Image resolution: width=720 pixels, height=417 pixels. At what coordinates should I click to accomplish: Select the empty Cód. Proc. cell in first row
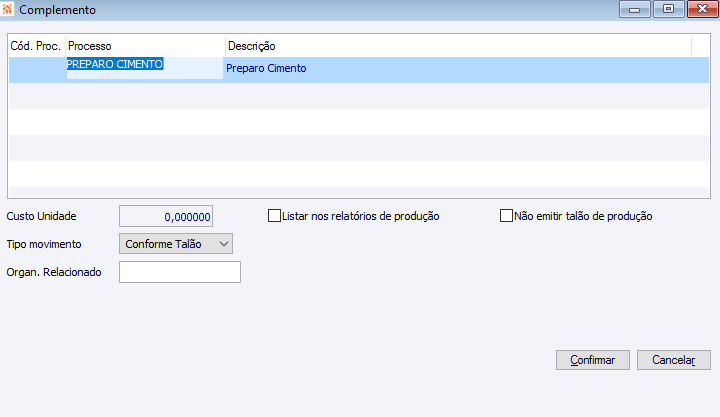[37, 70]
